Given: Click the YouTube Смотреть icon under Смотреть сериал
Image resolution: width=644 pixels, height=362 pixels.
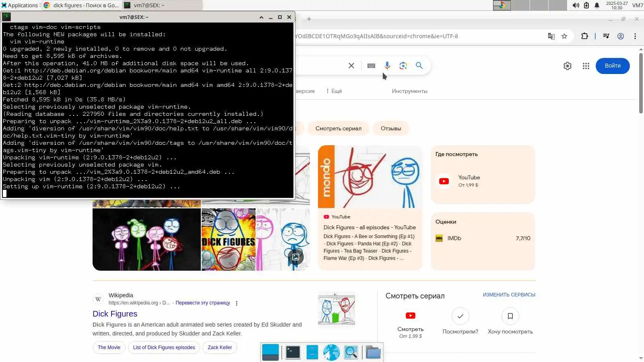Looking at the screenshot, I should (x=411, y=316).
